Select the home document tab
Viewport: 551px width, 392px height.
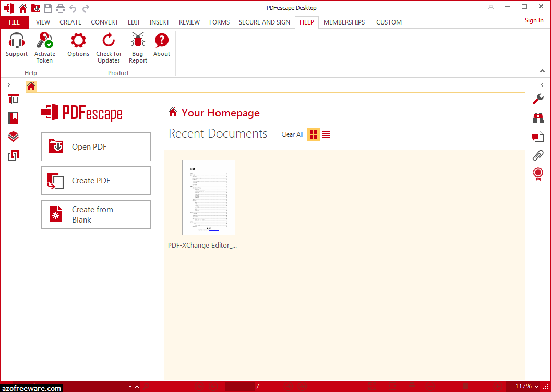pyautogui.click(x=31, y=86)
